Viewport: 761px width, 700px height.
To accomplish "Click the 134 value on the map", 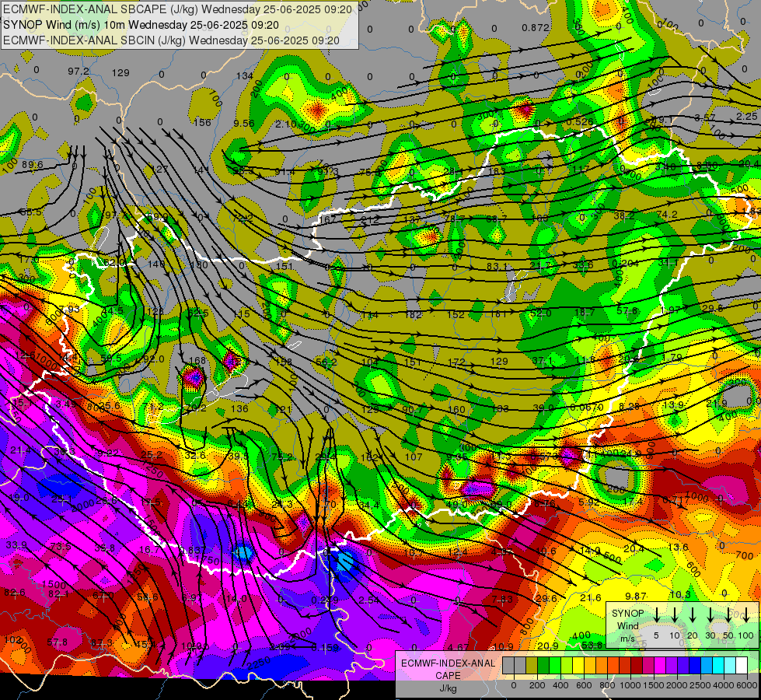I will [245, 76].
